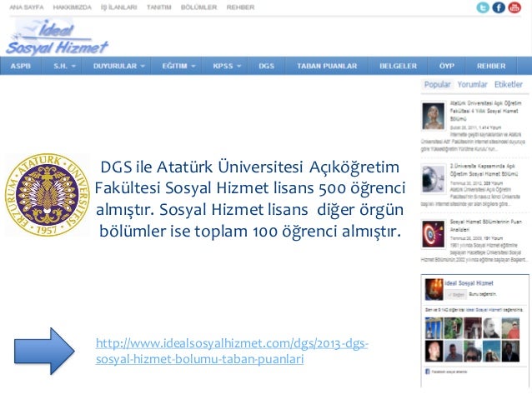Open ideal Sosyal Hizmet Facebook page title
532x399 pixels.
(x=469, y=283)
